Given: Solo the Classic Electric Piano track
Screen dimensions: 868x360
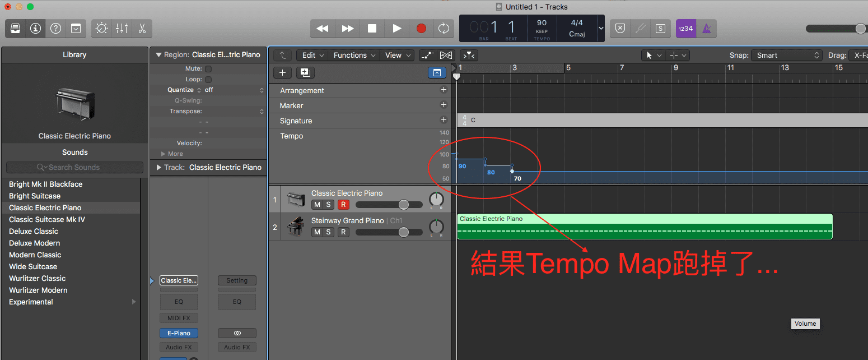Looking at the screenshot, I should 329,205.
